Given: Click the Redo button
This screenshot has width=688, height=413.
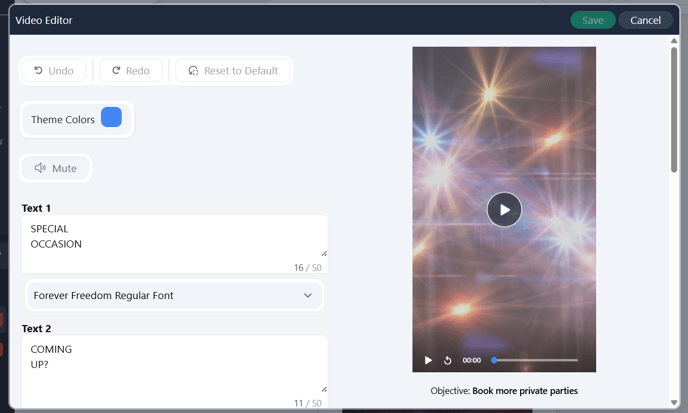Looking at the screenshot, I should [131, 71].
